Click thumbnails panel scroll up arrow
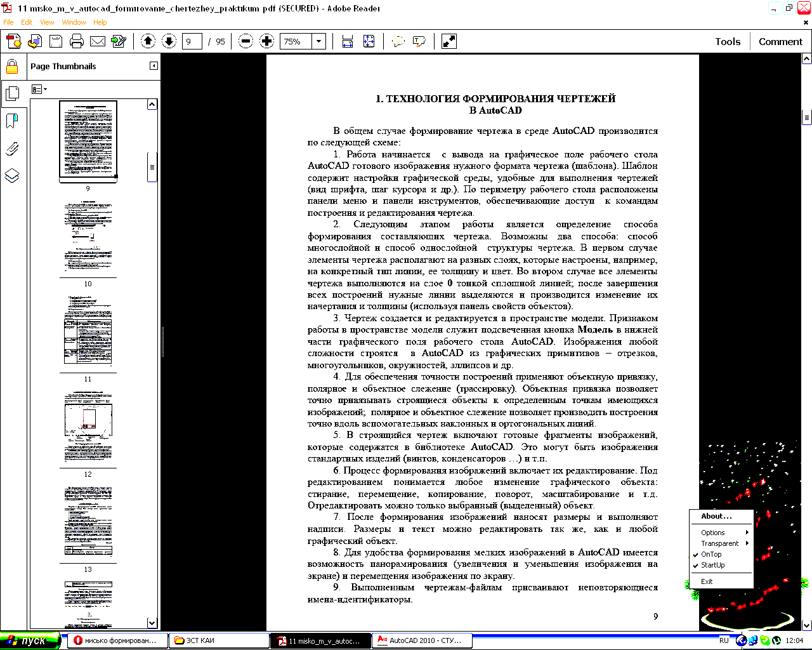 (x=152, y=104)
